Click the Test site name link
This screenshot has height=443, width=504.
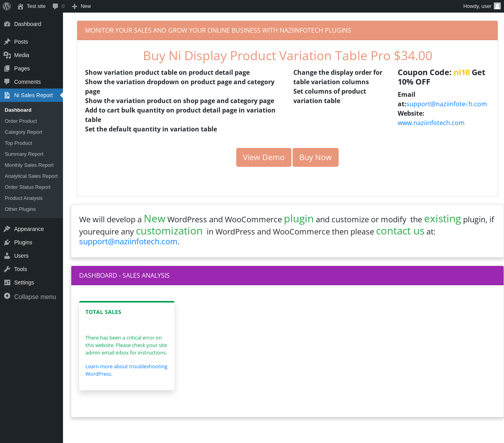(x=36, y=6)
